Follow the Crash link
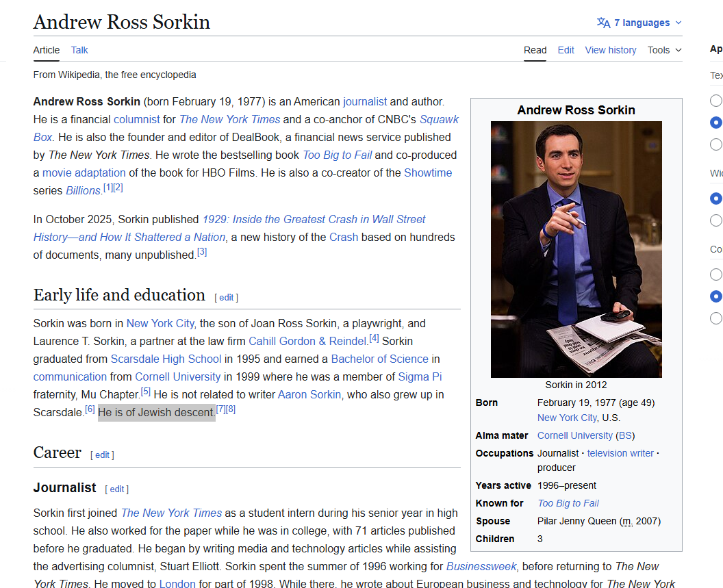The height and width of the screenshot is (588, 723). pyautogui.click(x=344, y=237)
